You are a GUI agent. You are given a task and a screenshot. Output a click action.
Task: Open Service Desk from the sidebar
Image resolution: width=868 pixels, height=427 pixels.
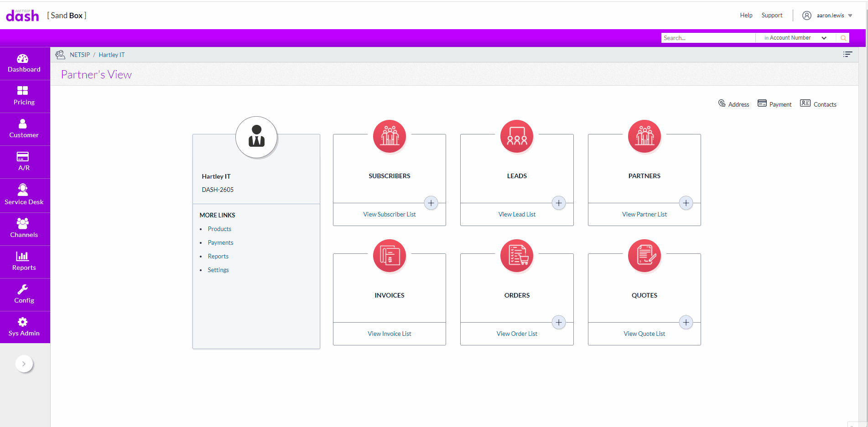25,195
